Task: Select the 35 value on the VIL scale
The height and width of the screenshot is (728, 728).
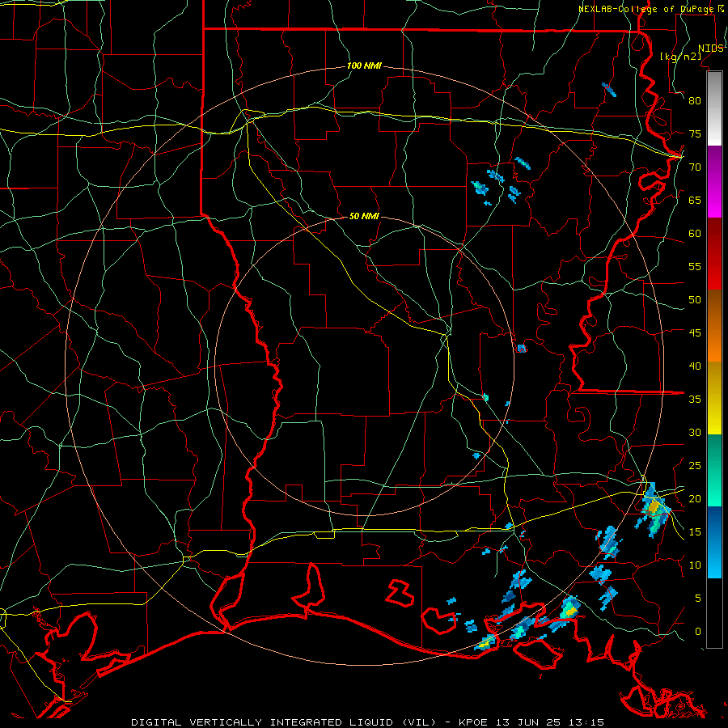Action: (x=695, y=400)
